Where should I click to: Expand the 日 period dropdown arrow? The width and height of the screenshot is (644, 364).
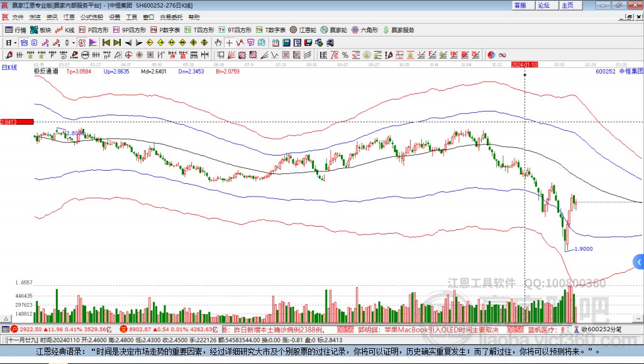tap(16, 43)
